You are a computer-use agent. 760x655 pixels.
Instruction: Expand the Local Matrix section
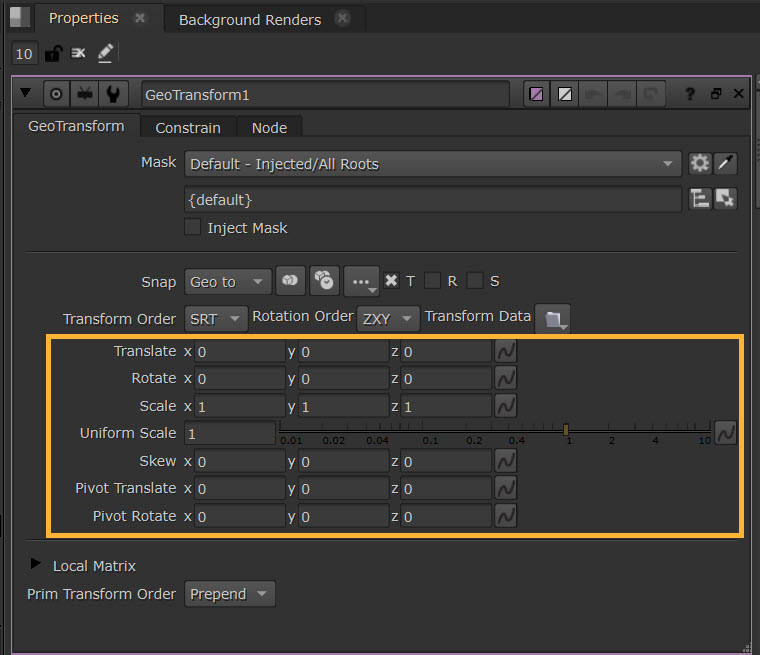tap(37, 565)
